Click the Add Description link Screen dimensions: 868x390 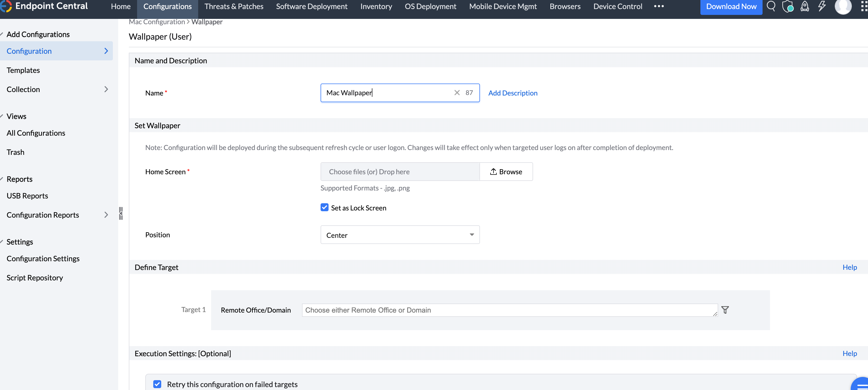(x=513, y=93)
